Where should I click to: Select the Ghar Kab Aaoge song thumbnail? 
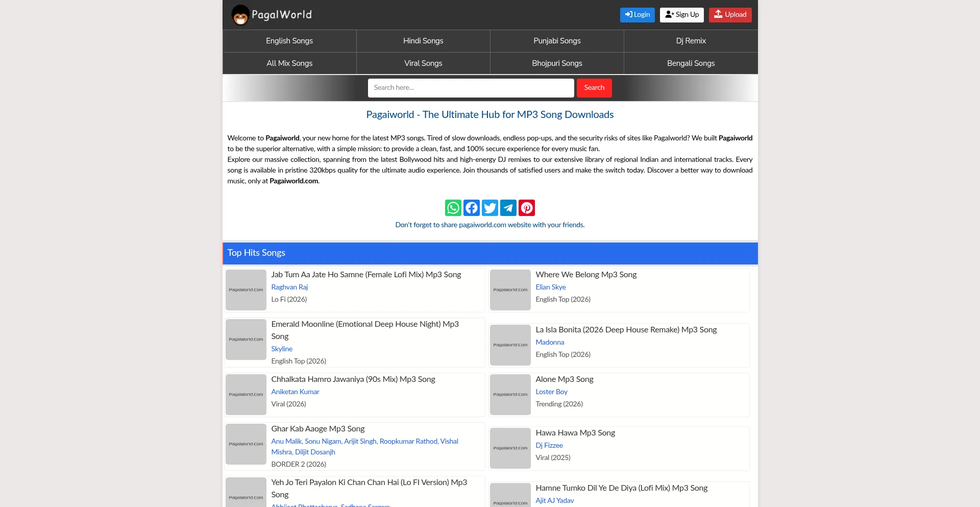[246, 444]
